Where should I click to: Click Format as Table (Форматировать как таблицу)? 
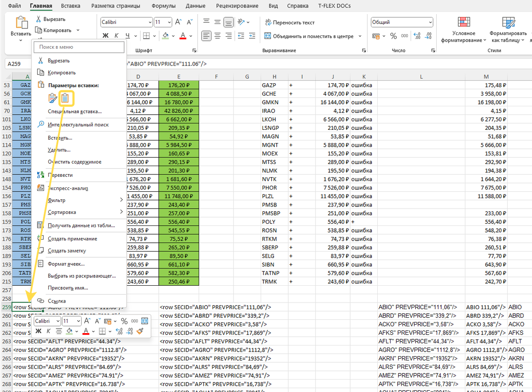click(508, 29)
